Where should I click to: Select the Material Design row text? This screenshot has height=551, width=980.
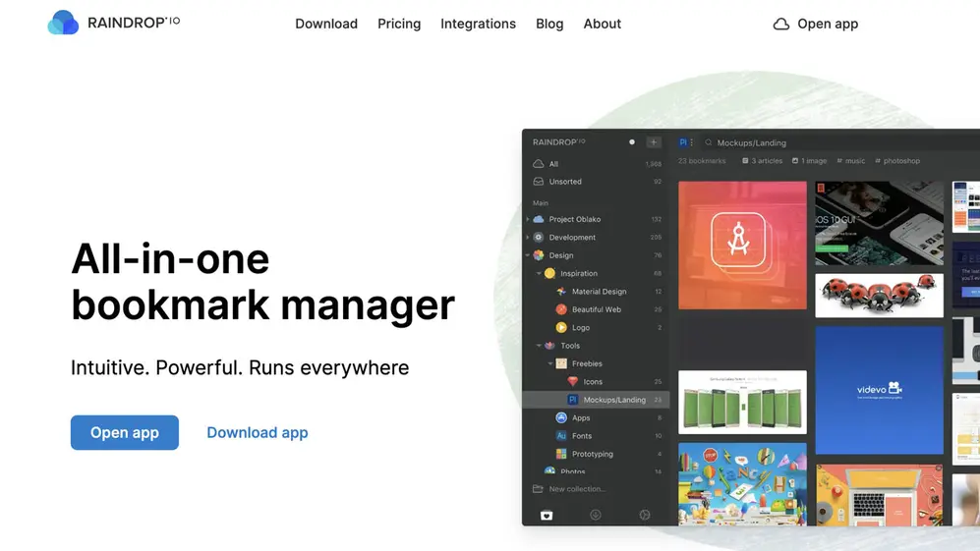pyautogui.click(x=599, y=292)
